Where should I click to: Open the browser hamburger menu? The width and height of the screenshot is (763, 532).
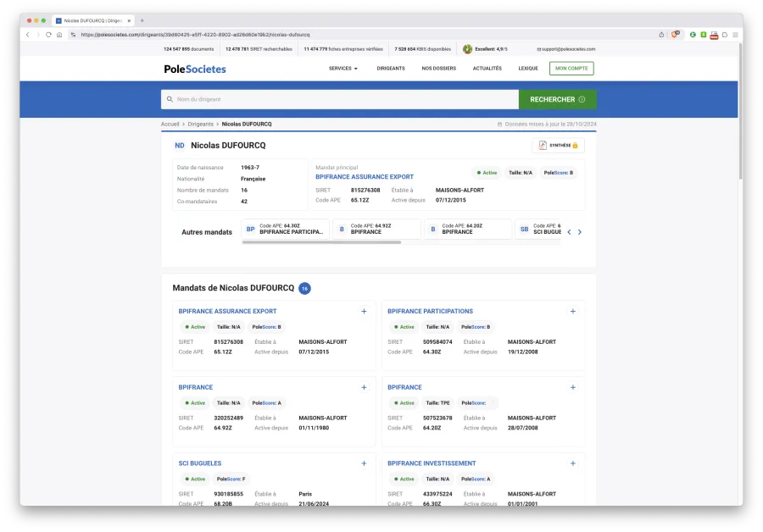point(735,35)
